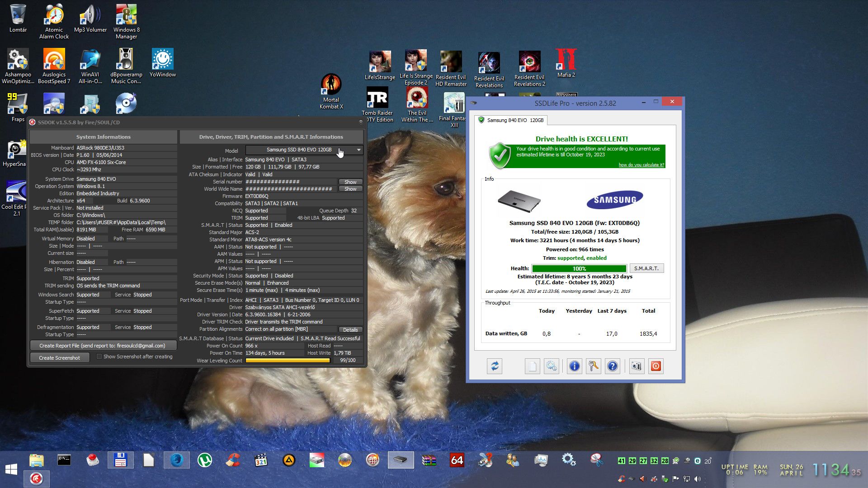
Task: Open the system tray speaker volume icon
Action: (698, 479)
